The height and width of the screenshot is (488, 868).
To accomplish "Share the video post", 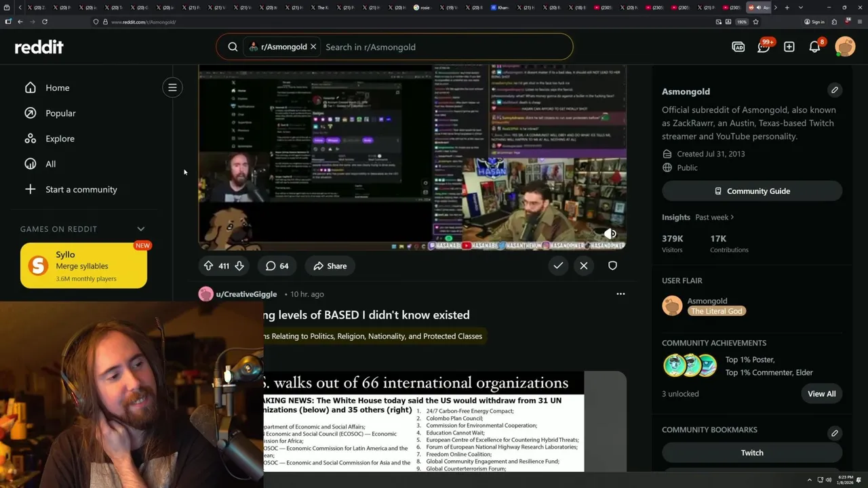I will click(330, 266).
